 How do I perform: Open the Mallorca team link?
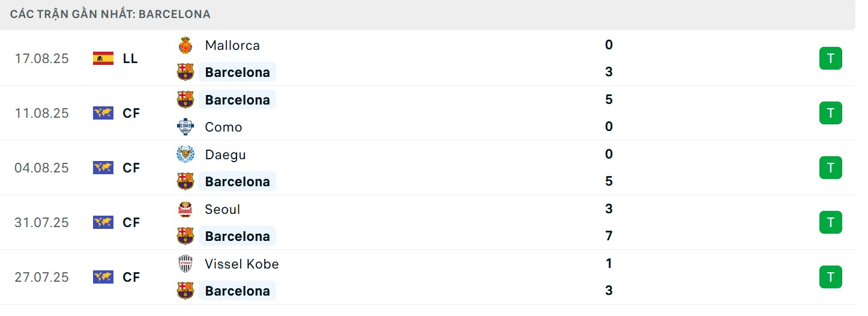coord(232,46)
